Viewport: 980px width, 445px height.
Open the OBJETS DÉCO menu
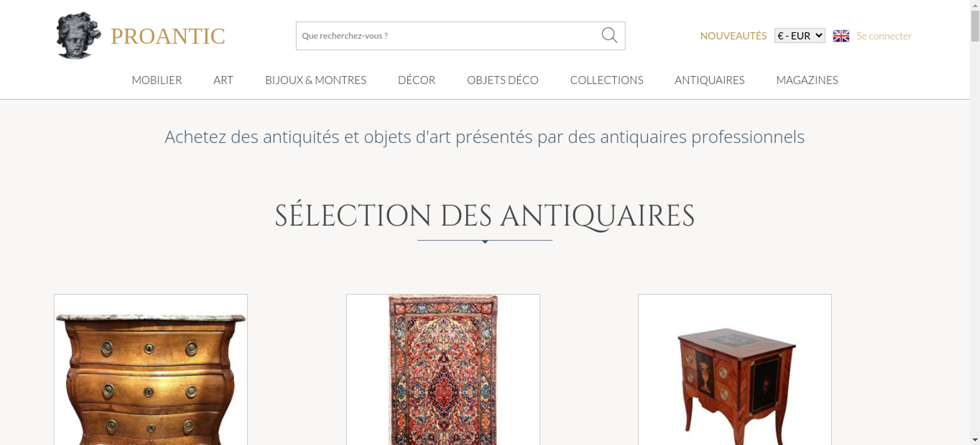tap(502, 80)
